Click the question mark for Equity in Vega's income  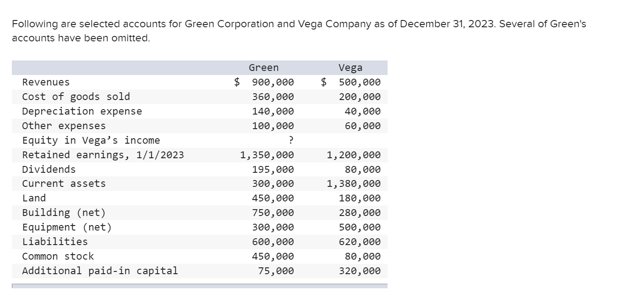point(291,140)
